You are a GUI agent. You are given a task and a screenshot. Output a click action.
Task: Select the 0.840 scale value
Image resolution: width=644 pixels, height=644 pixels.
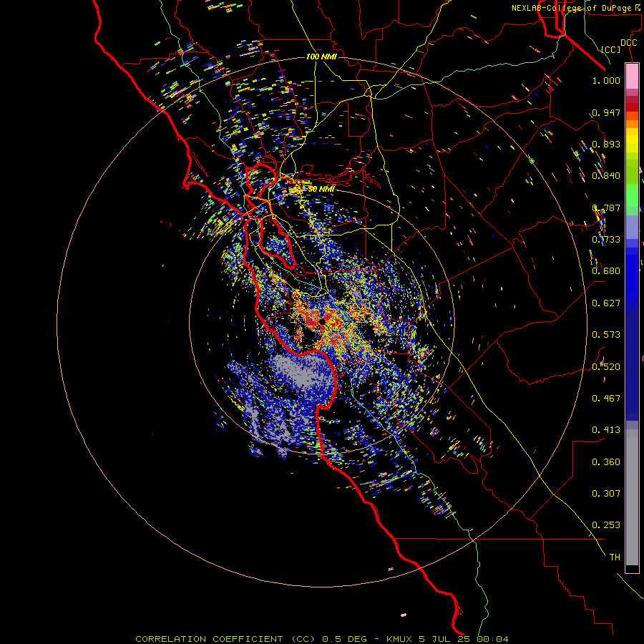606,176
